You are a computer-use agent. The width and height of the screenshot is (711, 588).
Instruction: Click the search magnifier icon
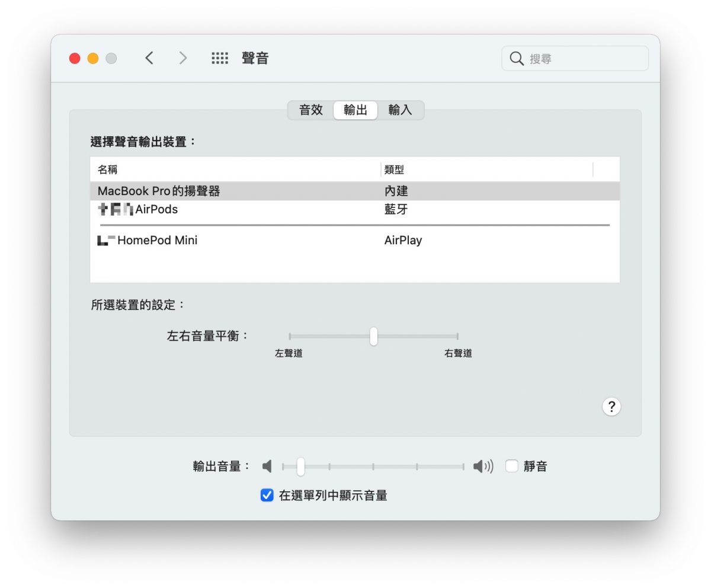pyautogui.click(x=517, y=58)
